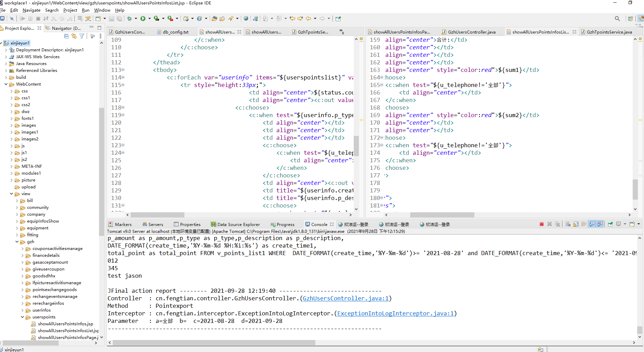Screen dimensions: 644x352
Task: Open the Run button dropdown arrow
Action: click(149, 18)
